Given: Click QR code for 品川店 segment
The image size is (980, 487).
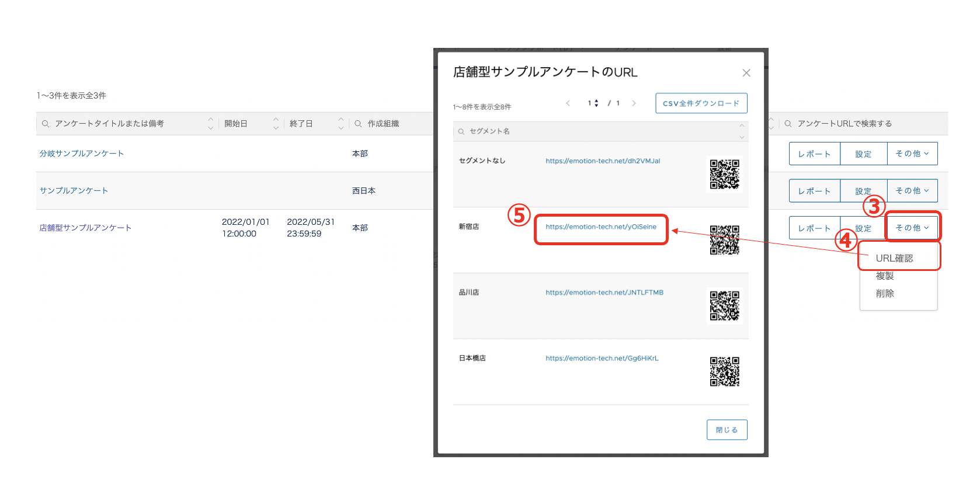Looking at the screenshot, I should click(724, 306).
